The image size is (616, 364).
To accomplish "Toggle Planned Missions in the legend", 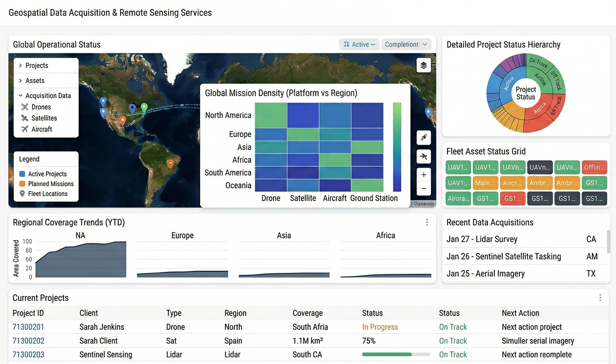I will coord(51,184).
